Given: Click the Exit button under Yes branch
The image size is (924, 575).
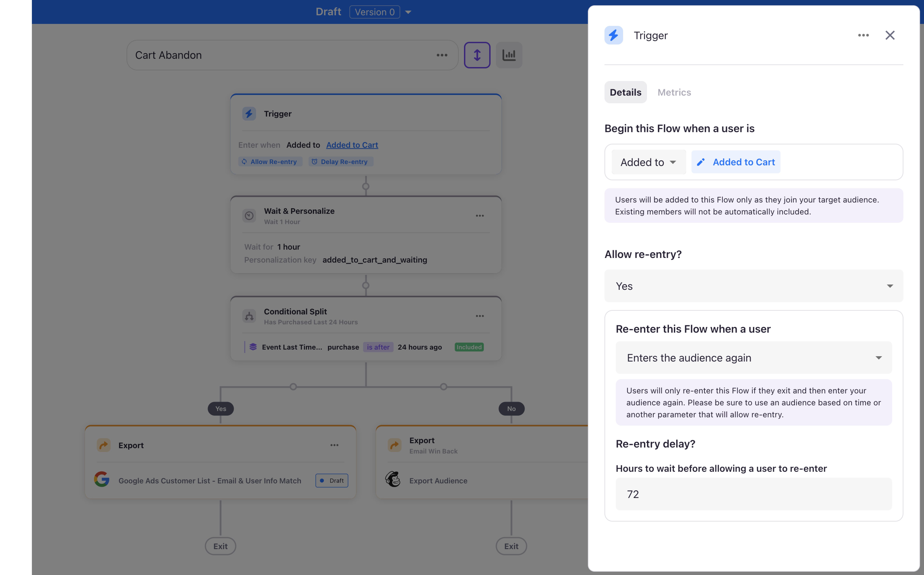Looking at the screenshot, I should pyautogui.click(x=220, y=546).
